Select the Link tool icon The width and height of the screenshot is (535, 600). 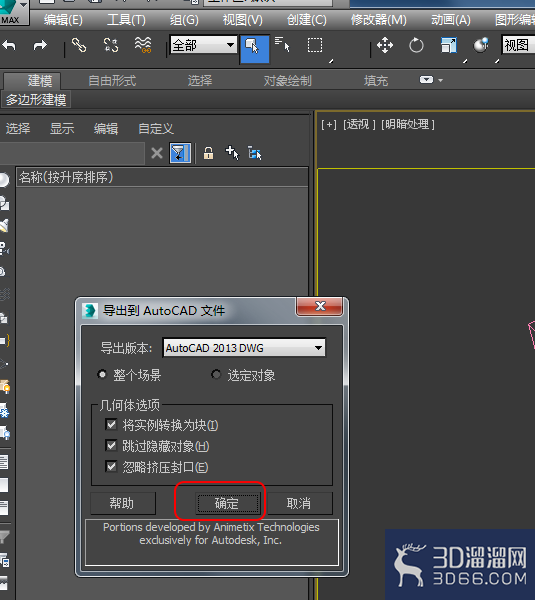pos(79,46)
